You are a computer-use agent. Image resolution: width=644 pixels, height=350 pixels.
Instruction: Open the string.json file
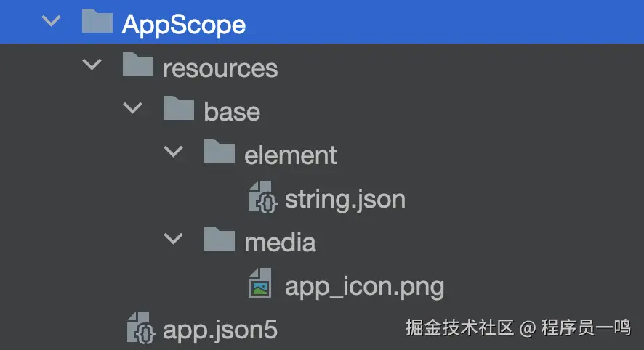tap(345, 198)
